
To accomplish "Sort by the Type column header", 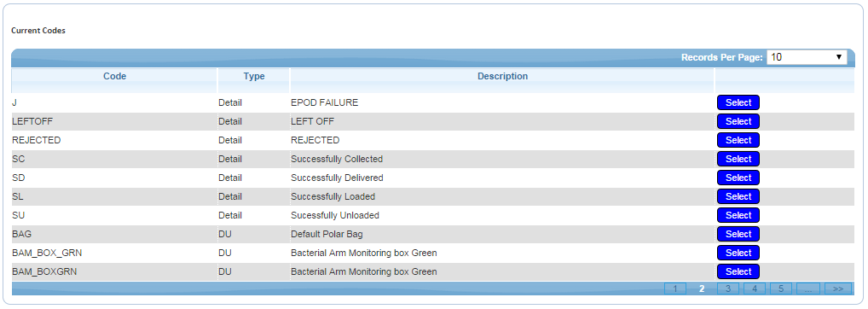I will point(254,77).
